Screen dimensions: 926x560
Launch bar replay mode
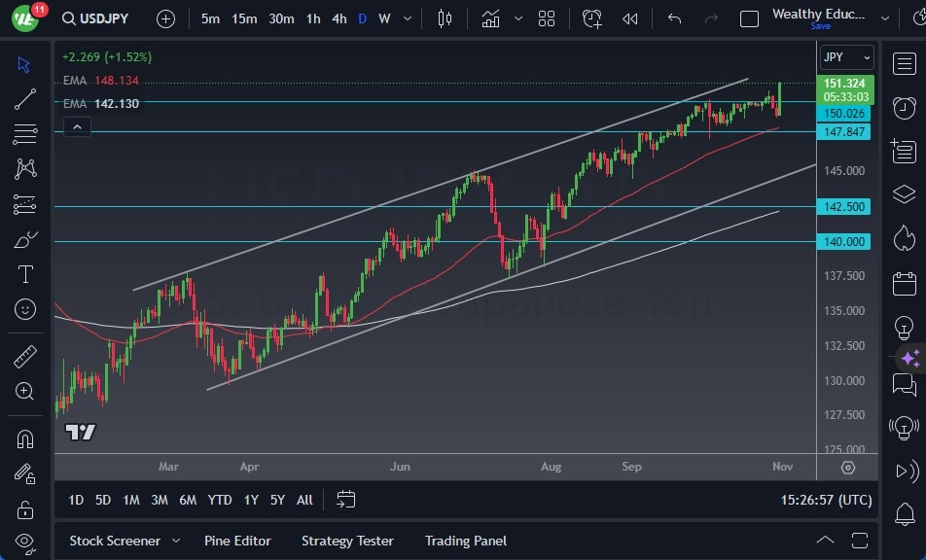(x=627, y=17)
